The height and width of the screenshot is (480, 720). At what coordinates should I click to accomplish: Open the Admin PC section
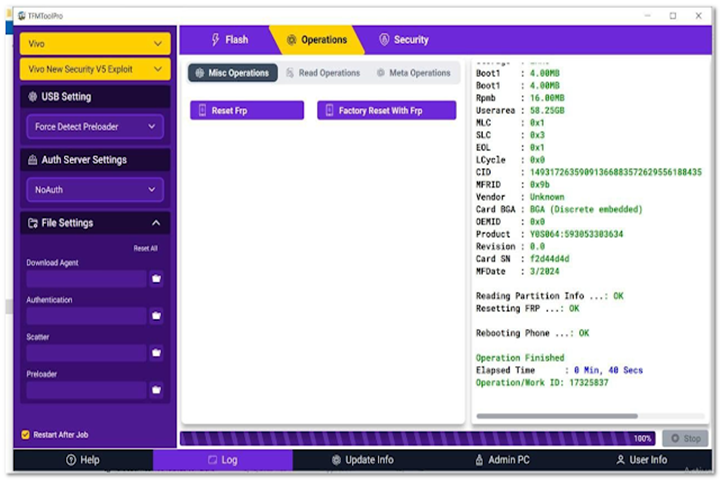(502, 460)
